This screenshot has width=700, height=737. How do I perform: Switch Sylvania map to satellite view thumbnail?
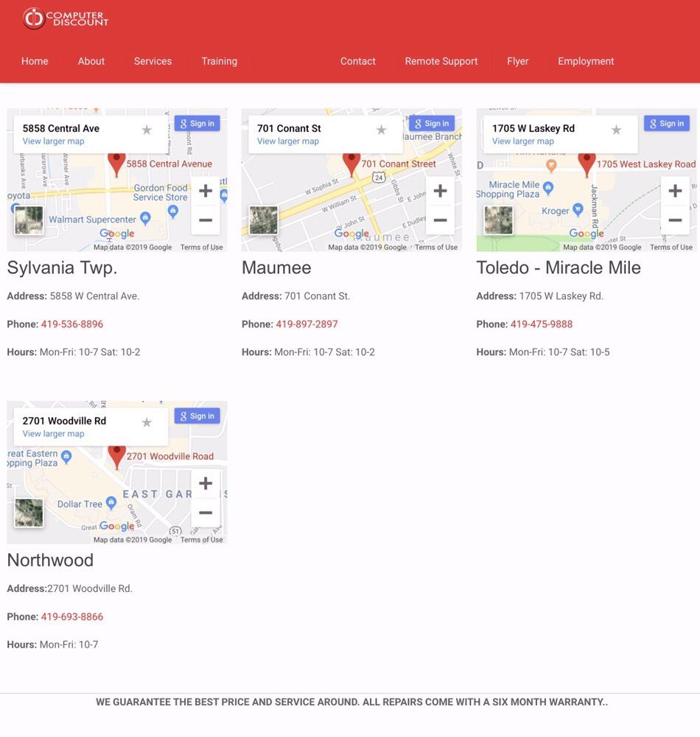pyautogui.click(x=29, y=220)
